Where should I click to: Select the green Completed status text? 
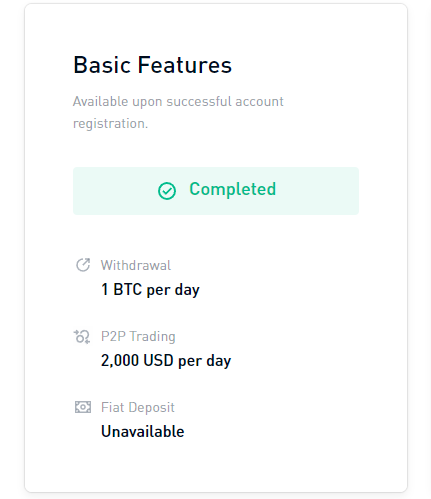[233, 189]
